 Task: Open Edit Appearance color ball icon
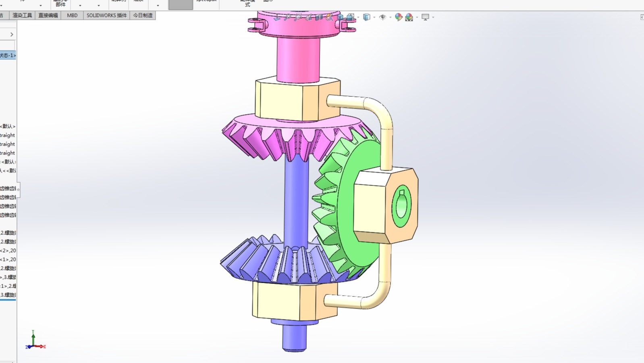click(x=399, y=17)
